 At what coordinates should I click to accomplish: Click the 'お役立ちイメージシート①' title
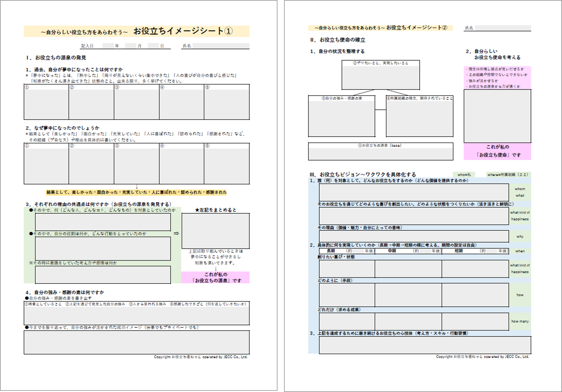183,31
